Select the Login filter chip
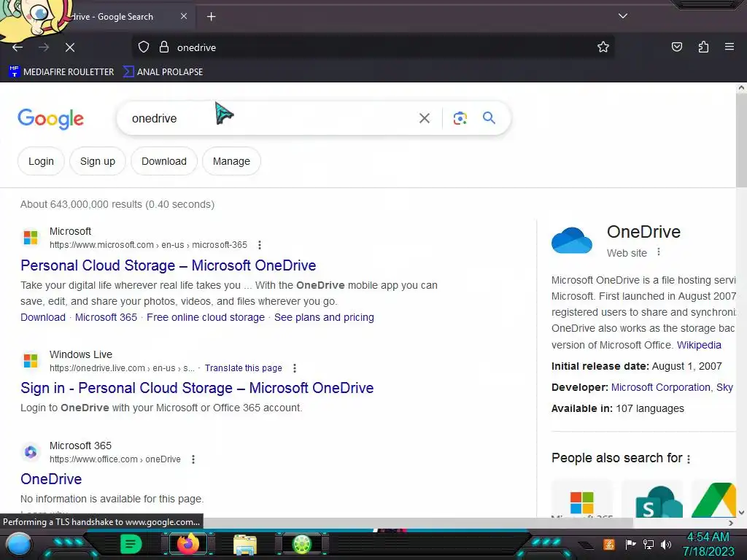Viewport: 747px width, 560px height. [41, 161]
